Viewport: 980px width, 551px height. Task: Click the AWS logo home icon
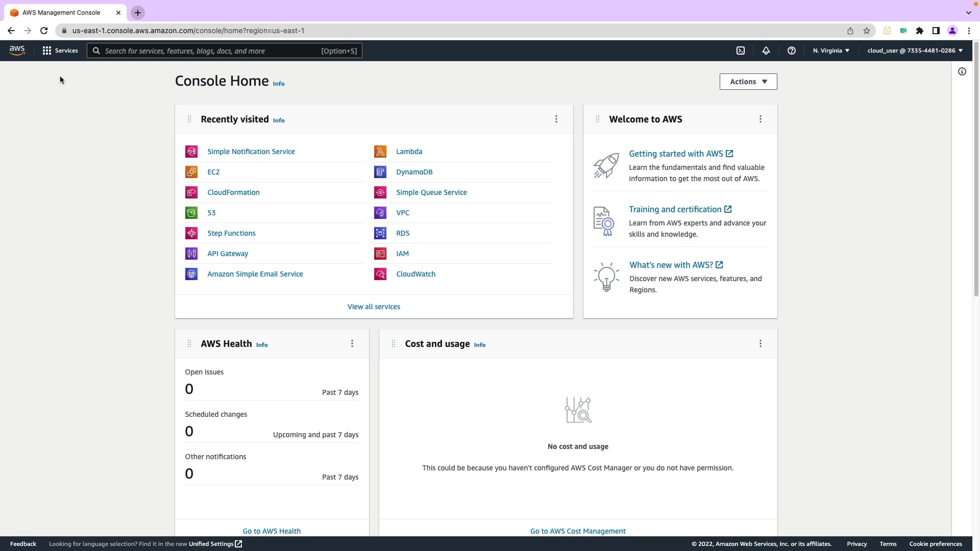[x=17, y=51]
